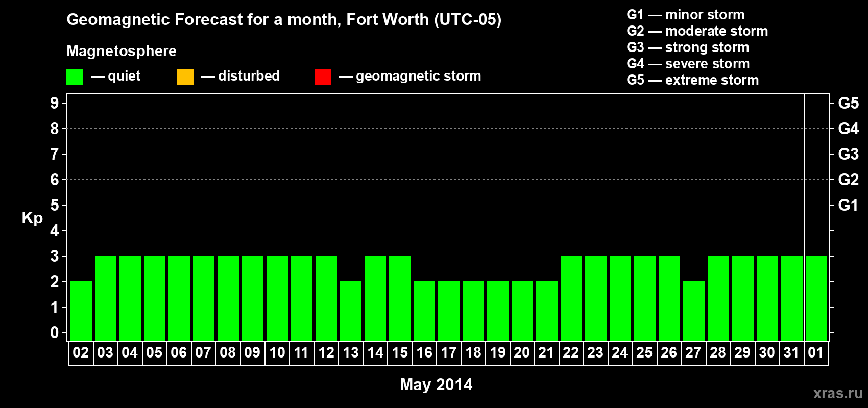Click the date label 01 on the axis

pos(816,353)
